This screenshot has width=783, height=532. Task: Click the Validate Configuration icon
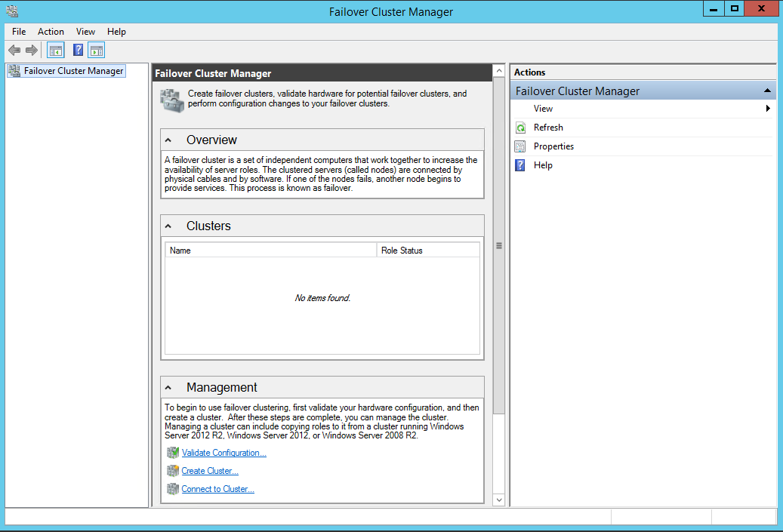(x=173, y=453)
